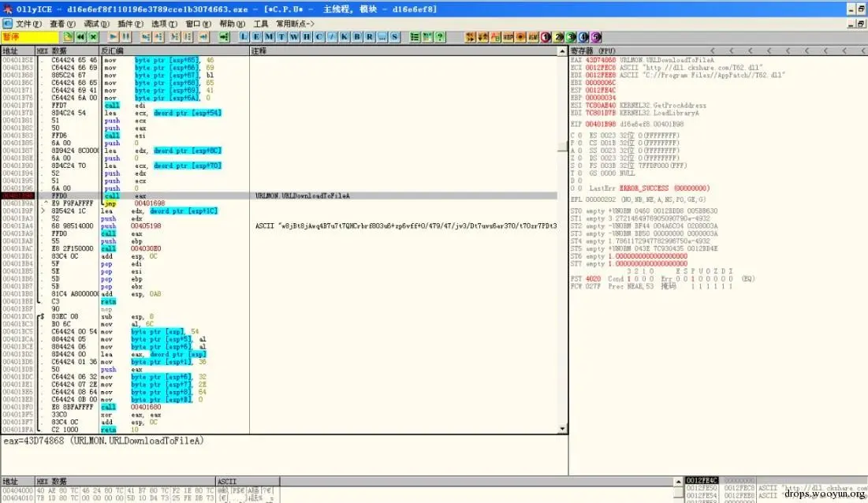Click the trace into toolbar icon

pyautogui.click(x=175, y=37)
